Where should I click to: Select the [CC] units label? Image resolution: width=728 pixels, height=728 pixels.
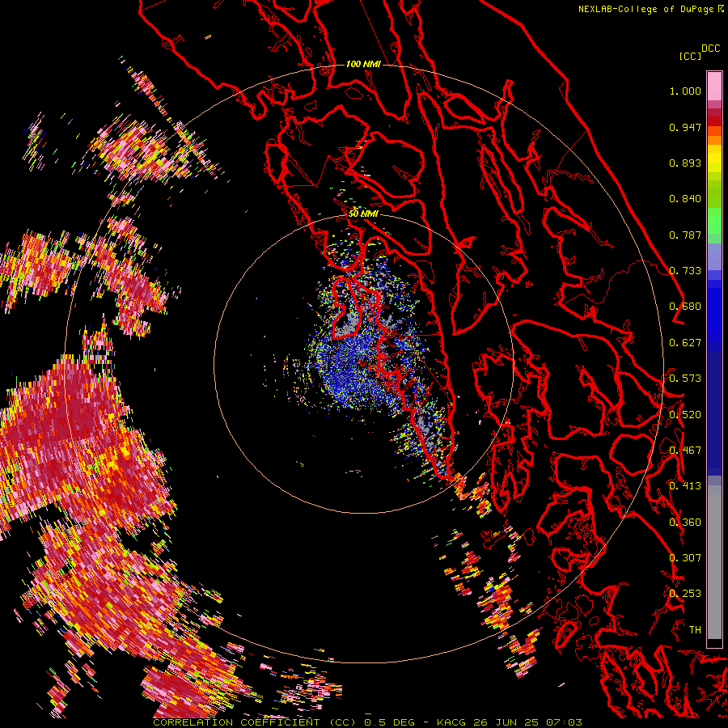[690, 56]
